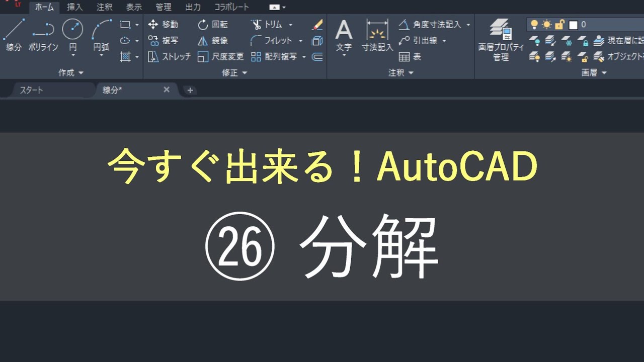Click the layer-unlock icon (layer with open padlock)
The height and width of the screenshot is (362, 644).
pyautogui.click(x=583, y=57)
